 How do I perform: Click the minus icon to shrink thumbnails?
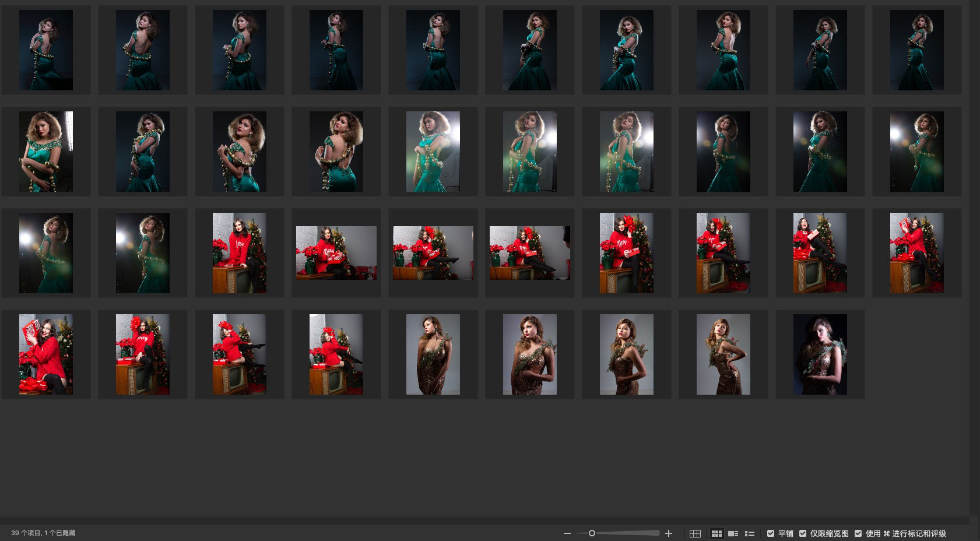pos(567,533)
